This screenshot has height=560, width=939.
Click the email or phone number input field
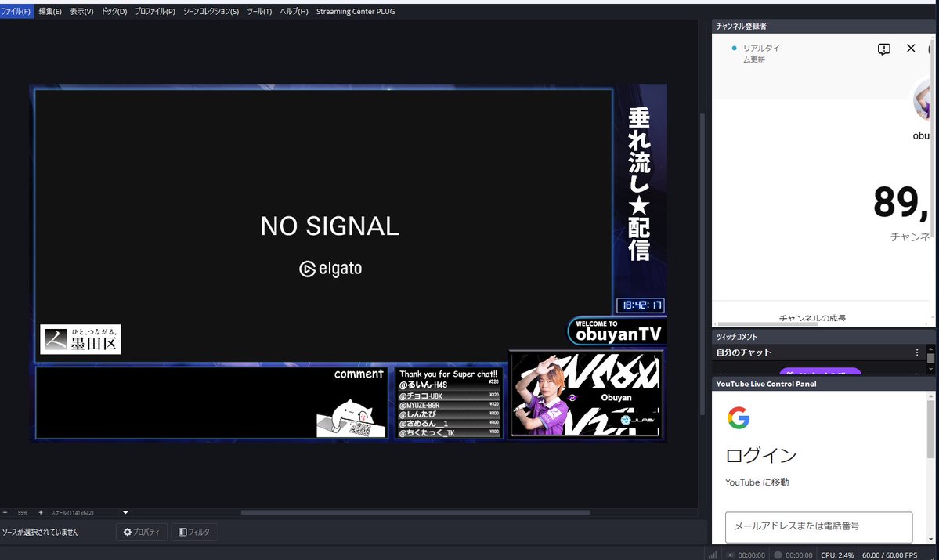pyautogui.click(x=818, y=527)
